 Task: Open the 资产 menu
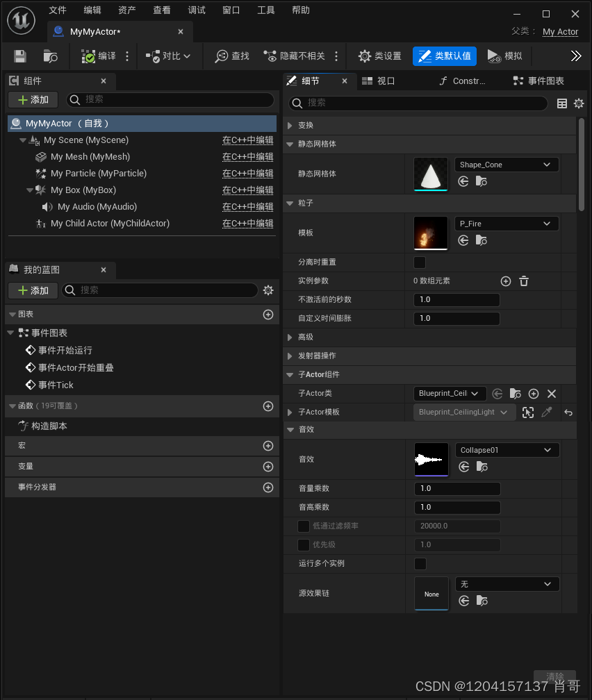127,10
